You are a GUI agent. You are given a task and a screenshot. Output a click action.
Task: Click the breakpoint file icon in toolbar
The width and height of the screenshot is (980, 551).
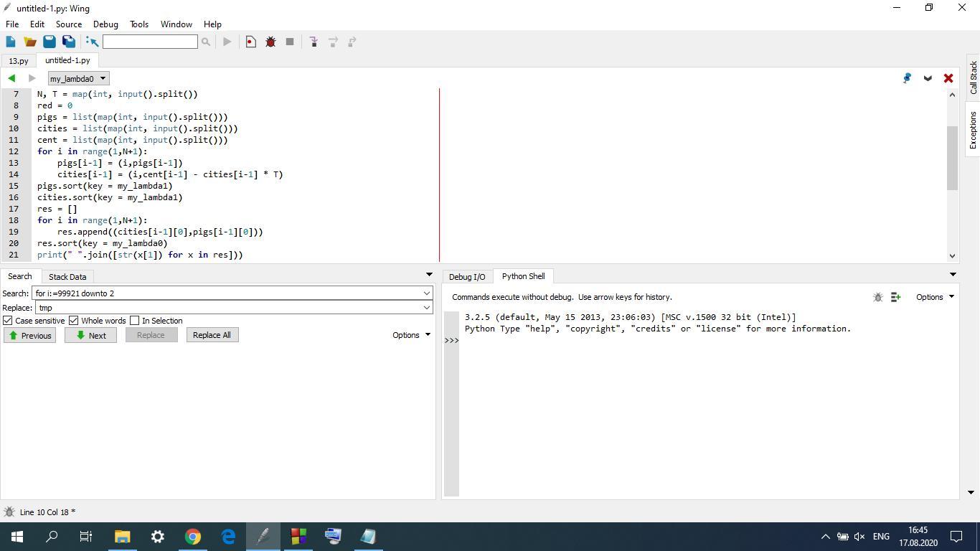[x=250, y=42]
